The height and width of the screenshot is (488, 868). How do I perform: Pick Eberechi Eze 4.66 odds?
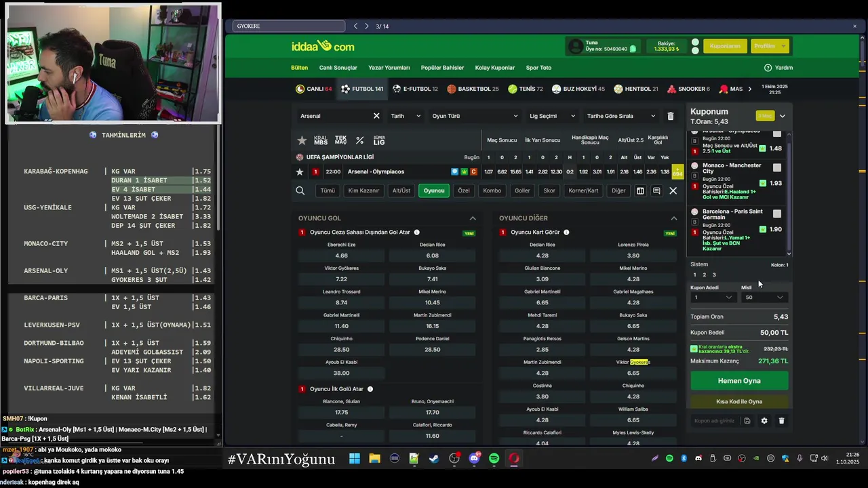tap(342, 256)
